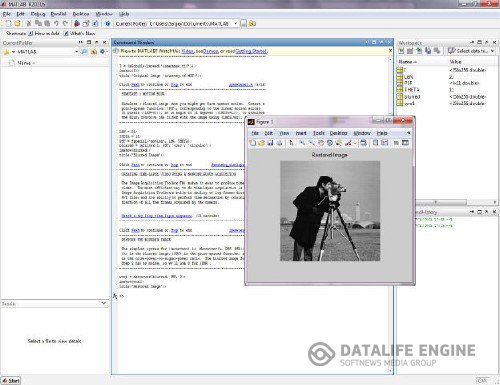Open the Tools menu in Figure 1
Screen dimensions: 500x385
(x=319, y=133)
